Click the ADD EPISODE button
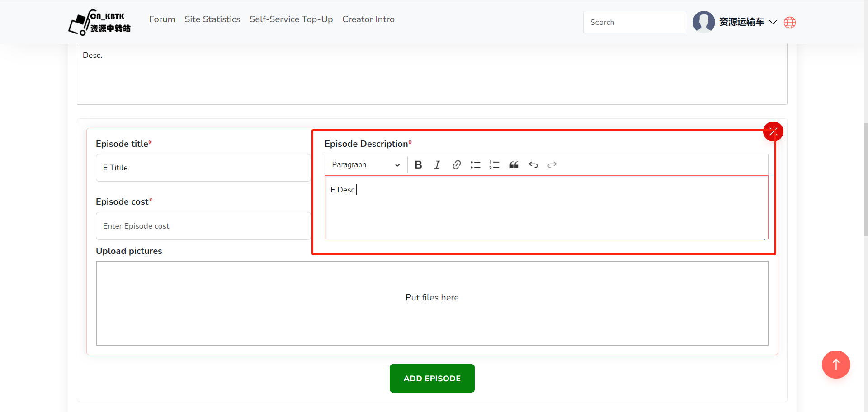 pos(432,379)
